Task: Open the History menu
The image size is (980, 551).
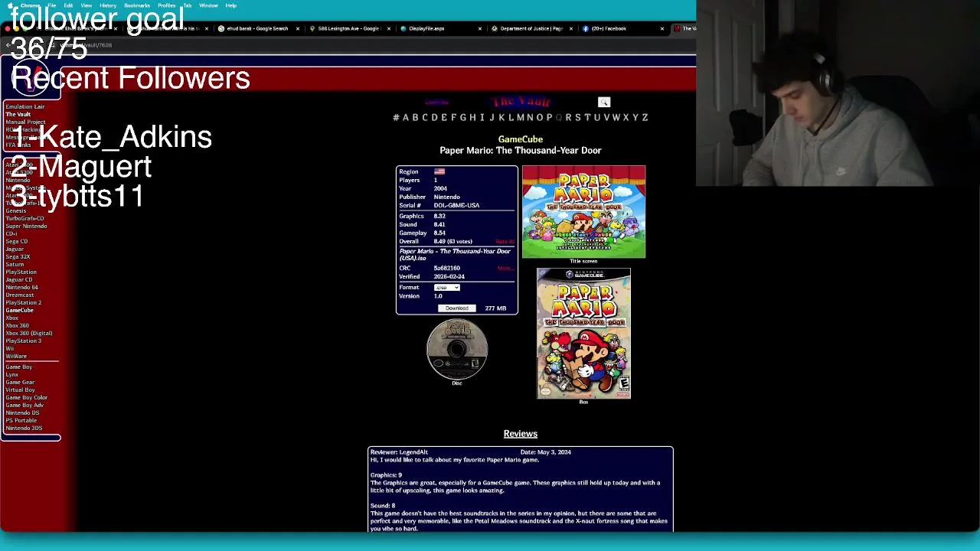Action: [108, 5]
